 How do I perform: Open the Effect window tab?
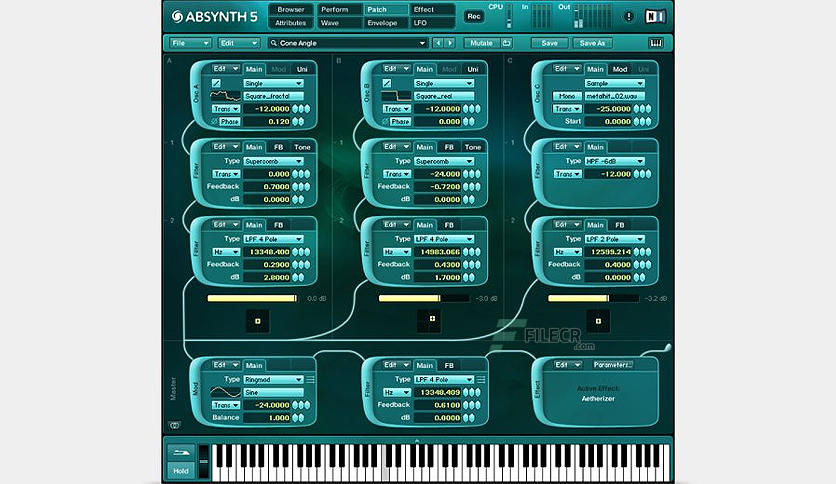tap(432, 10)
